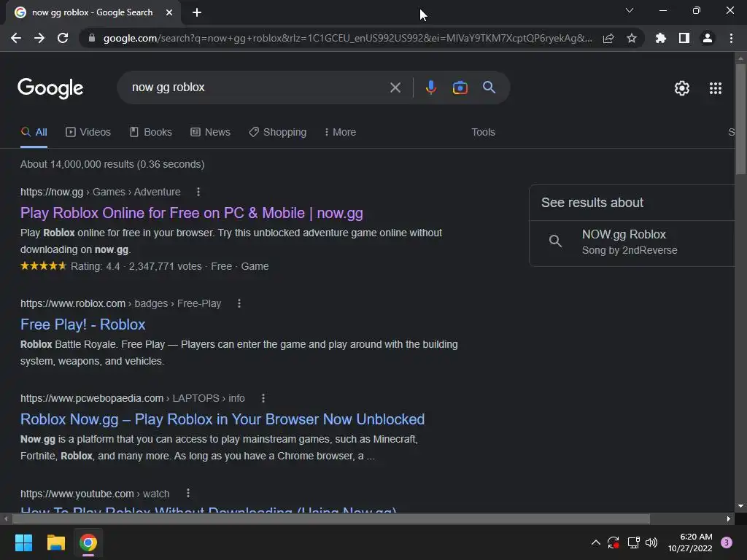Share this page using the share icon
Image resolution: width=747 pixels, height=560 pixels.
(x=608, y=38)
